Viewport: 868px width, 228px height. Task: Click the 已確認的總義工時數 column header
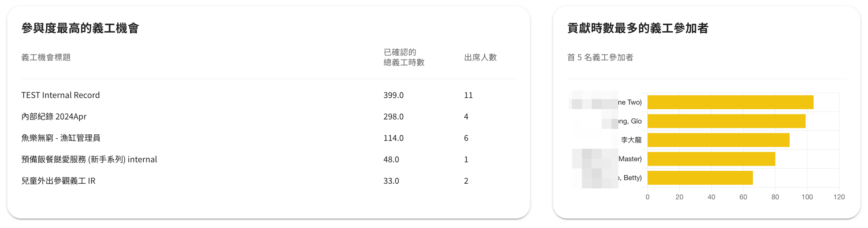click(404, 57)
